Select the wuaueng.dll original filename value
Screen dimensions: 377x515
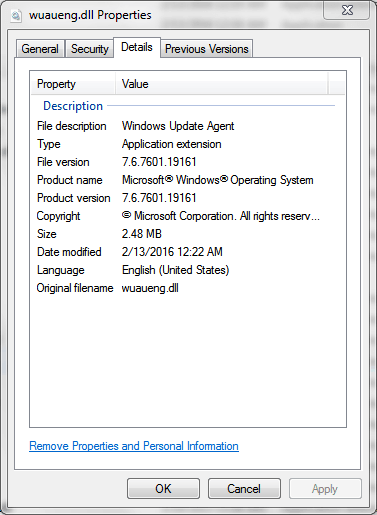tap(150, 288)
